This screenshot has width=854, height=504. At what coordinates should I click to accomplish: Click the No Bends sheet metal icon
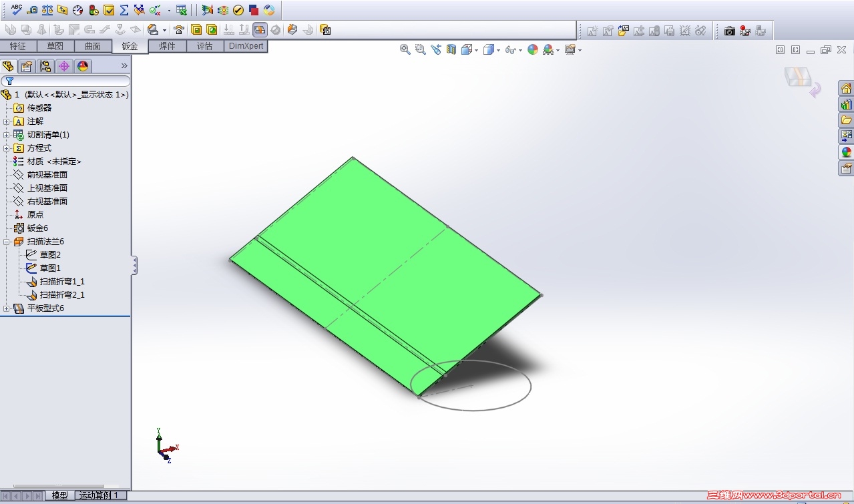point(276,29)
